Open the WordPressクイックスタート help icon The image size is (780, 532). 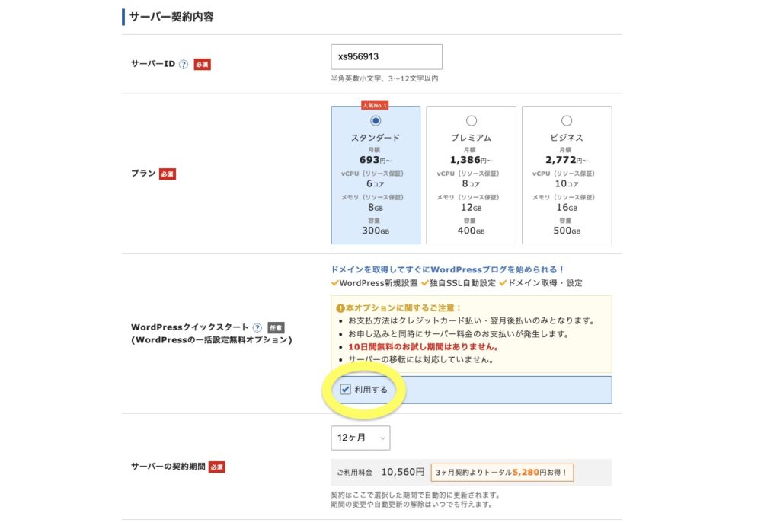tap(257, 327)
